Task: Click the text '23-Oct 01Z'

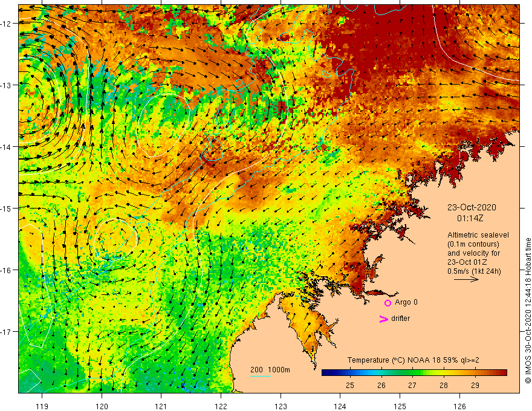Action: click(x=467, y=262)
